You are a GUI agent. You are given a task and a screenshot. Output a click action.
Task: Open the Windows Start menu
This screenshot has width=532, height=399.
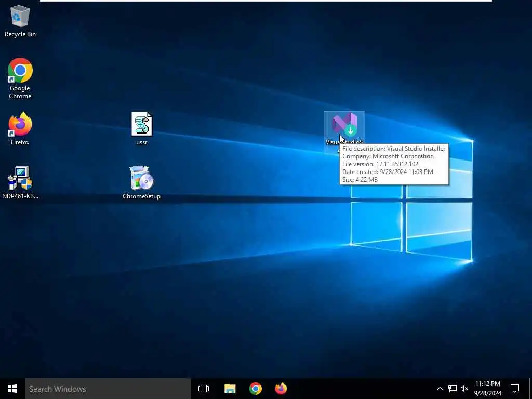(12, 389)
